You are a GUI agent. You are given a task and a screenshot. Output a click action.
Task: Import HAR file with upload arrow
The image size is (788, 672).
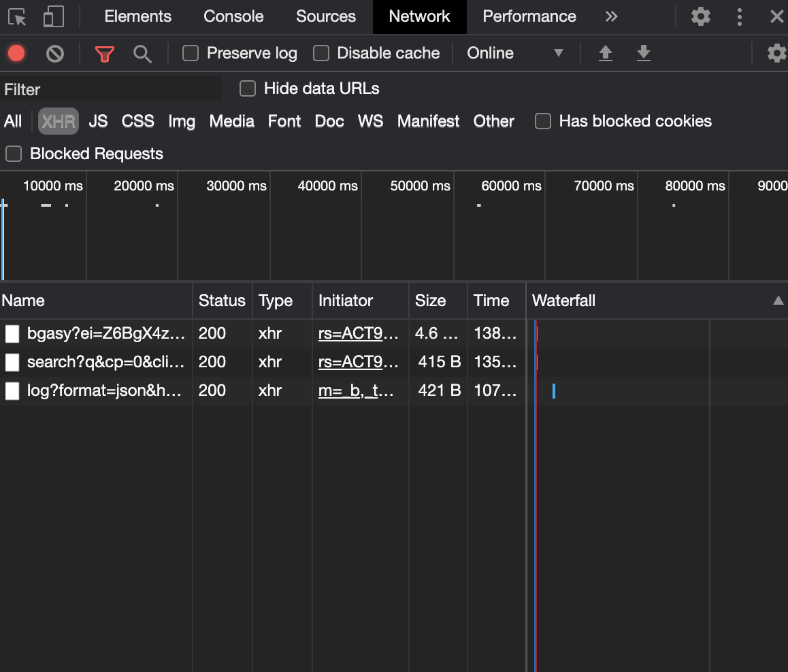(x=606, y=53)
